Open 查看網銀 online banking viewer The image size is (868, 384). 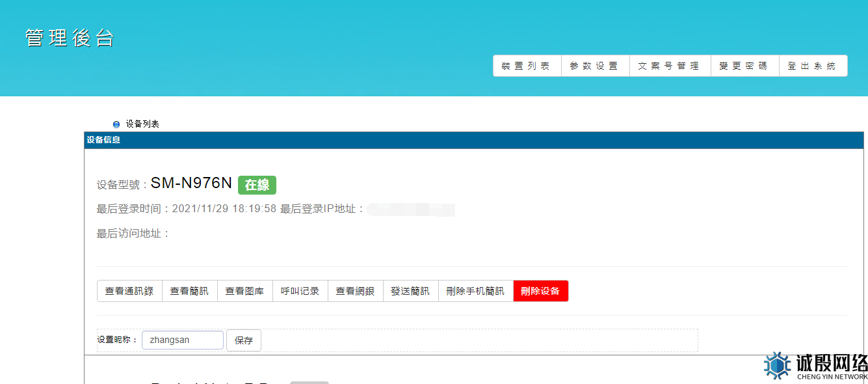click(355, 291)
